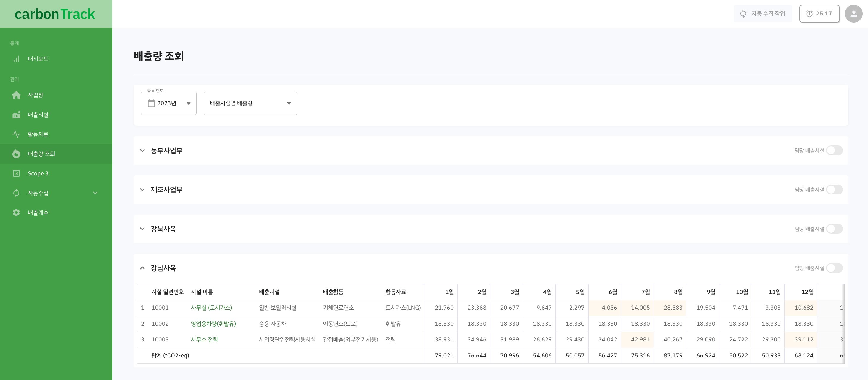This screenshot has width=868, height=380.
Task: Click the Scope 3 icon in sidebar
Action: (16, 173)
